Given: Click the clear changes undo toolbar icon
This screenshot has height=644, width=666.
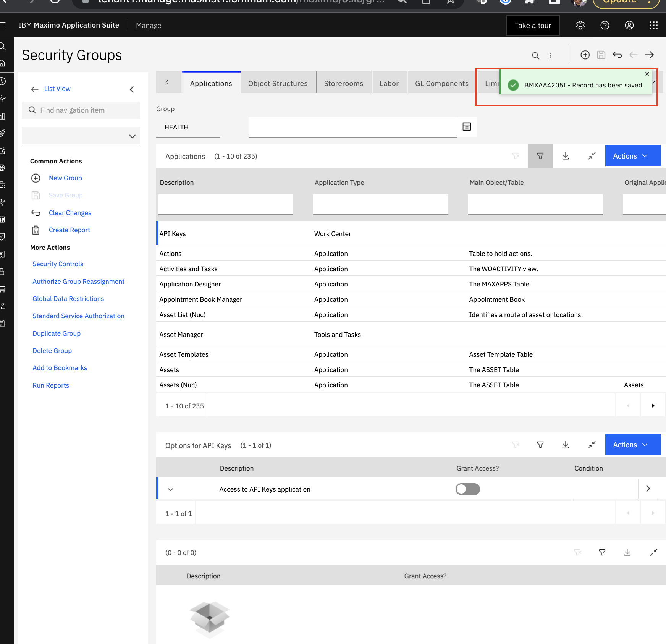Looking at the screenshot, I should pos(617,55).
